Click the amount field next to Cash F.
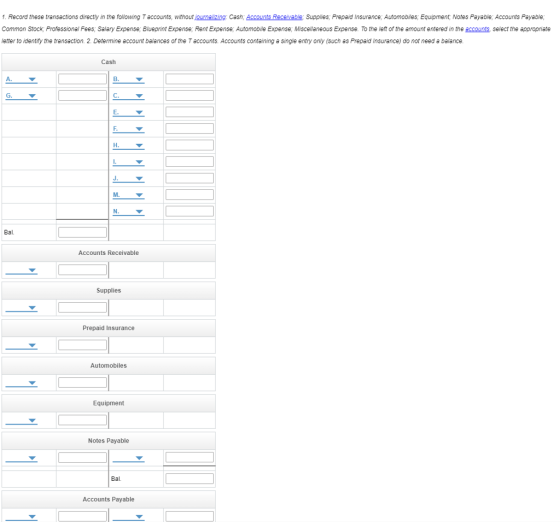 click(190, 129)
